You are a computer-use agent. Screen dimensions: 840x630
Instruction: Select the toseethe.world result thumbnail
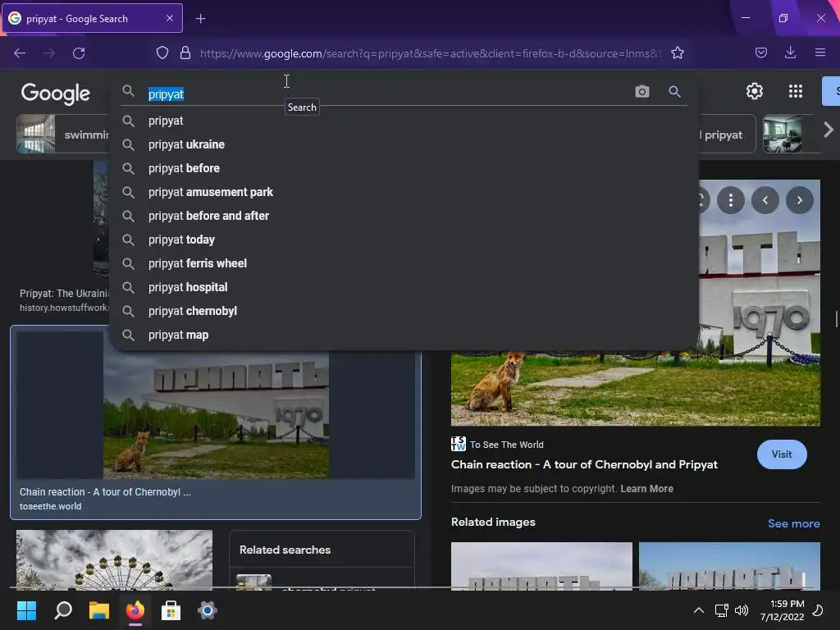tap(216, 415)
